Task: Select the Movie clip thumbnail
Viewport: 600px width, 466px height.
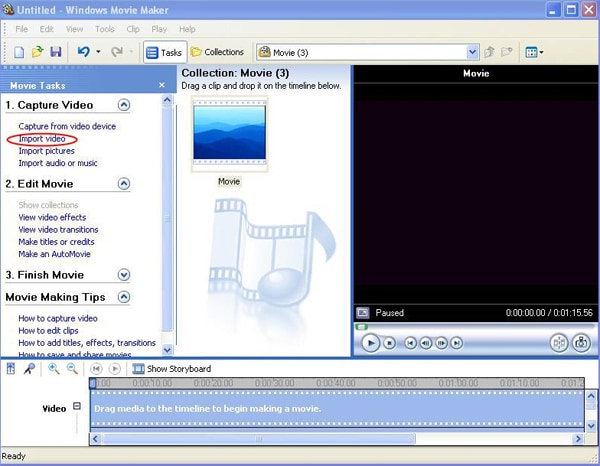Action: (229, 134)
